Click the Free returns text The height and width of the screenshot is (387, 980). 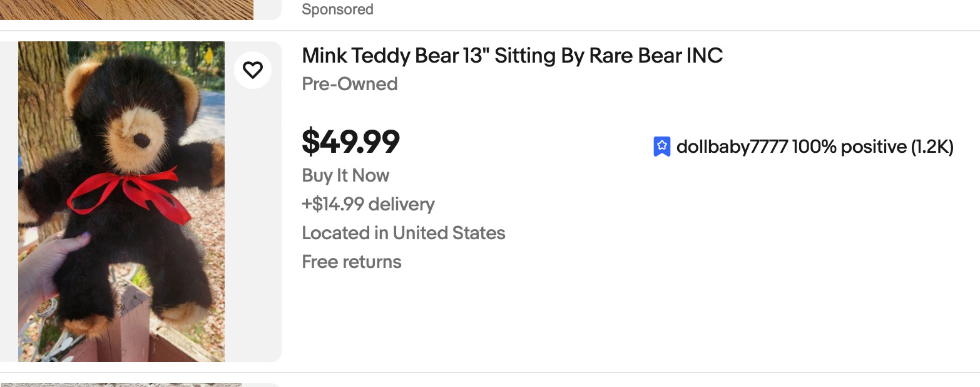pyautogui.click(x=352, y=262)
